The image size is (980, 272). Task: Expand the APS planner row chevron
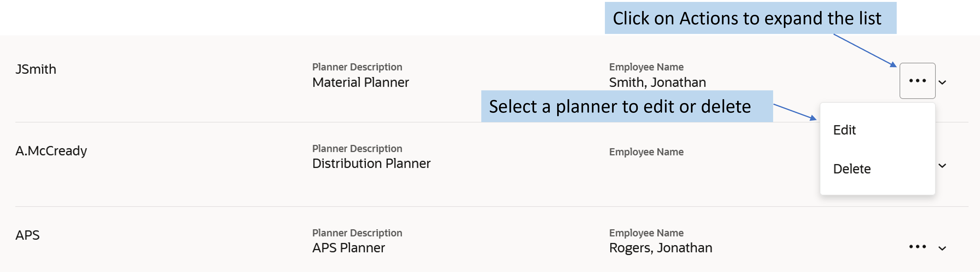tap(942, 248)
